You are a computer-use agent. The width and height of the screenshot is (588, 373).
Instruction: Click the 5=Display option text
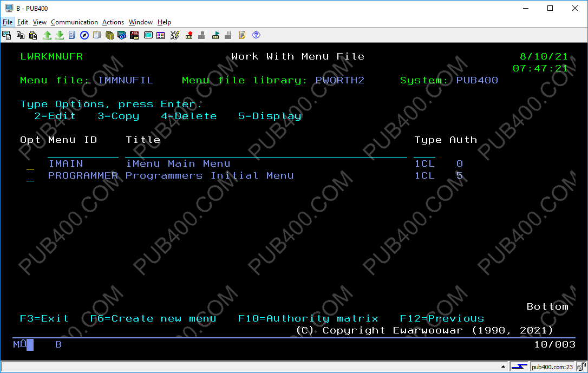click(270, 116)
